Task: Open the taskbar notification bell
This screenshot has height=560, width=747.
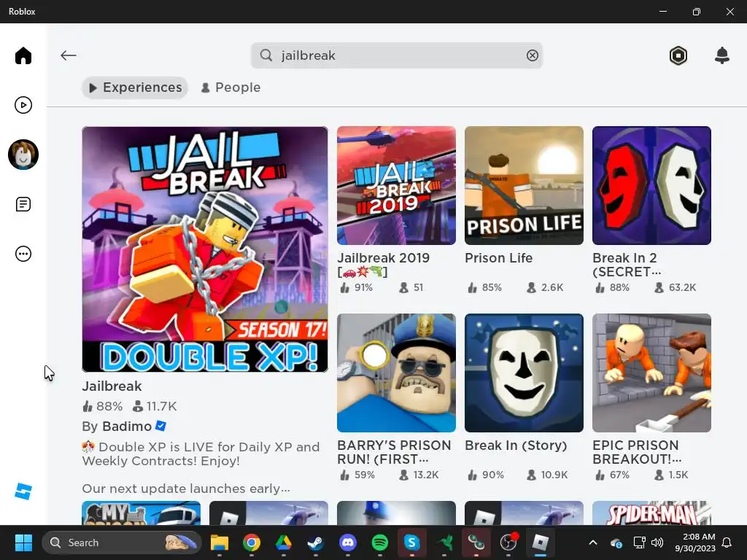Action: (727, 542)
